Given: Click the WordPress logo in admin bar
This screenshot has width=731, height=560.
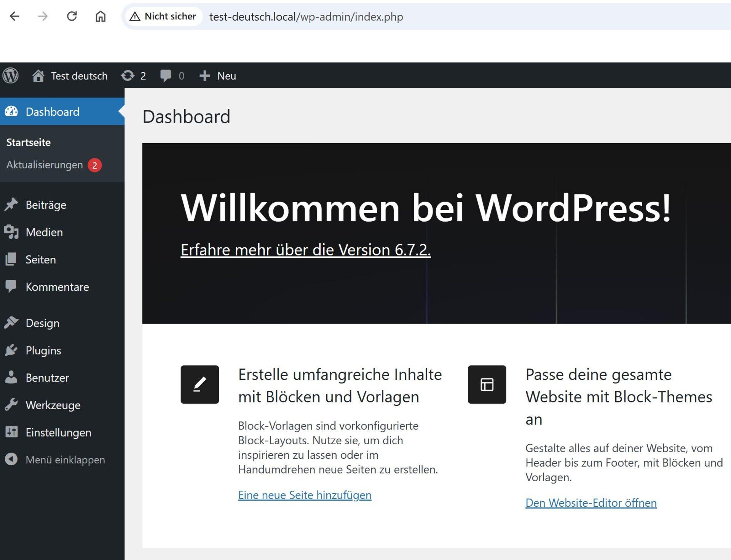Looking at the screenshot, I should click(11, 76).
